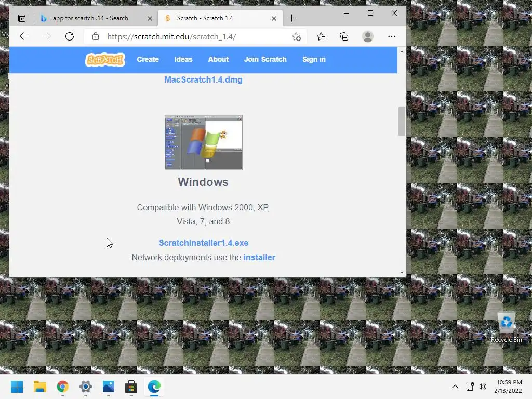532x399 pixels.
Task: Minimize the Edge window
Action: click(x=347, y=13)
